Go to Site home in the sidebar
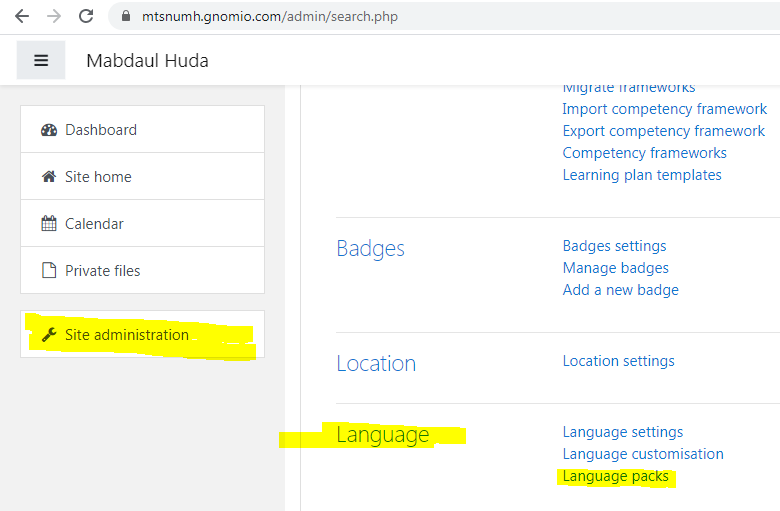 pos(142,176)
